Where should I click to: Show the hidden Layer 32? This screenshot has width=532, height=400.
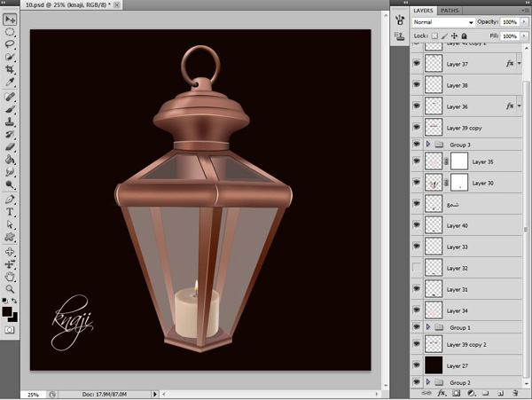click(417, 268)
